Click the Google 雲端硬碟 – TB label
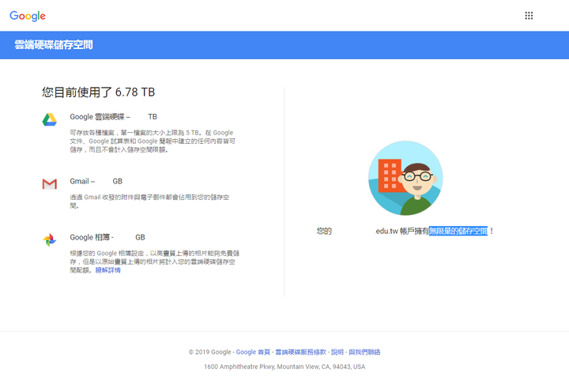 tap(113, 116)
